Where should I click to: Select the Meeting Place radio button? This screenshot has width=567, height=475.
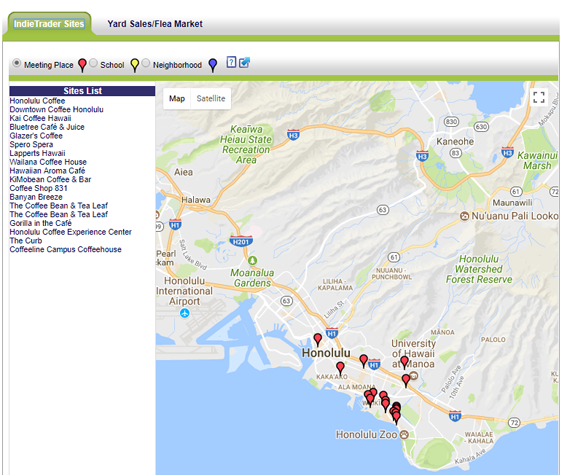point(16,63)
